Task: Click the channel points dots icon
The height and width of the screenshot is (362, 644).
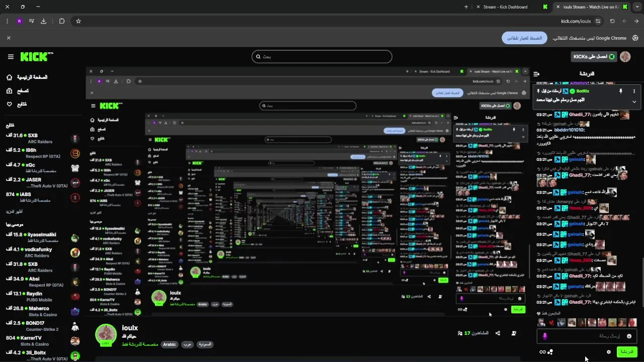Action: pyautogui.click(x=550, y=352)
